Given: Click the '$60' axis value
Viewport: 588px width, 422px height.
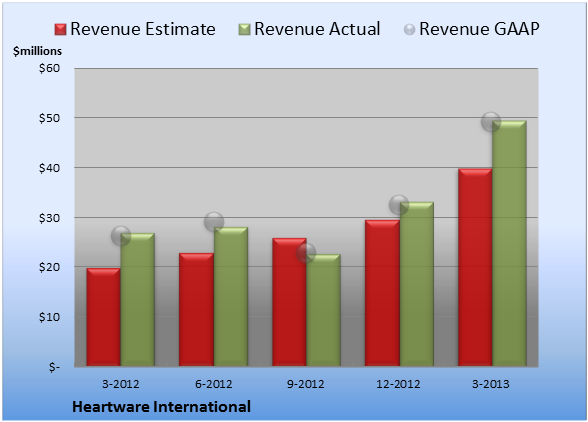Looking at the screenshot, I should pyautogui.click(x=50, y=68).
